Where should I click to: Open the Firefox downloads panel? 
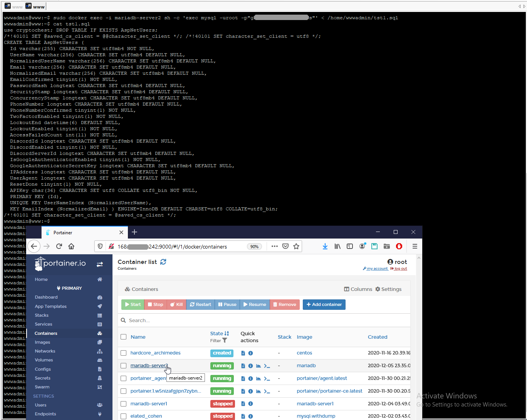[325, 246]
